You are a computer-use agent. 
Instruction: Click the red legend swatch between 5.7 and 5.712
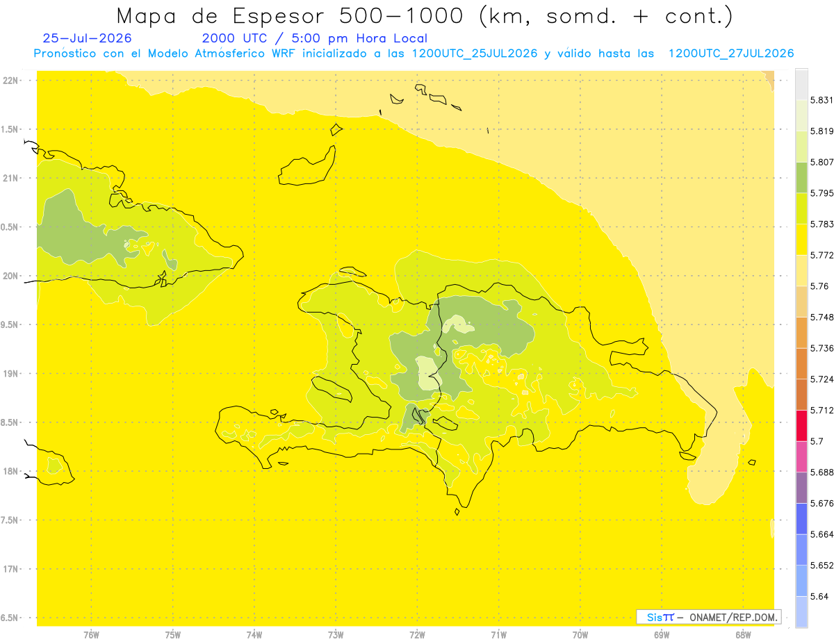(801, 425)
